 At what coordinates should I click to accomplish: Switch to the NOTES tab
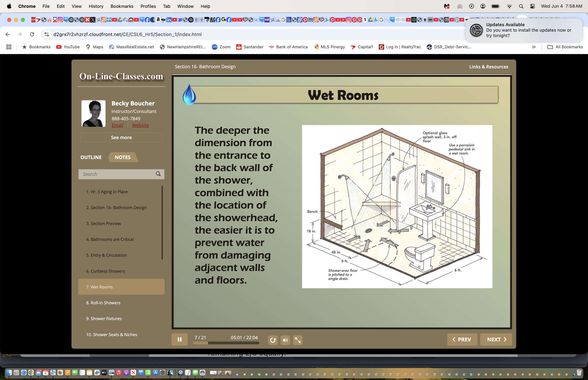point(123,157)
